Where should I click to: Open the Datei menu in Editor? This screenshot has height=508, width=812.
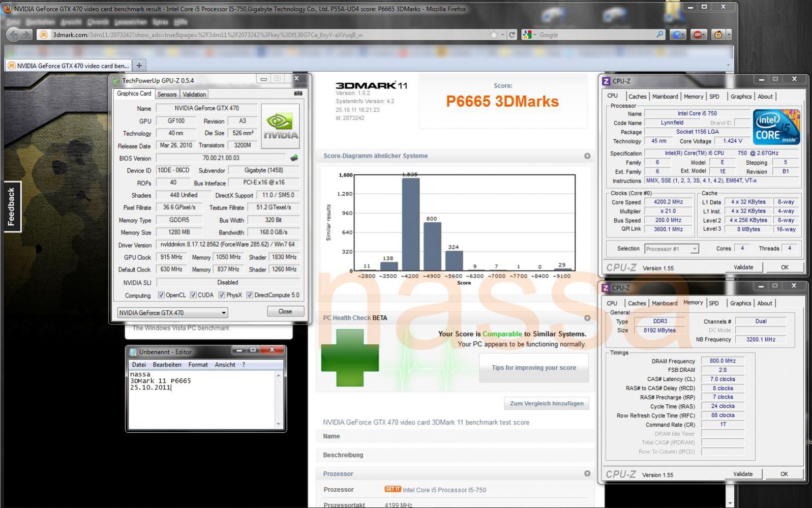(x=139, y=365)
